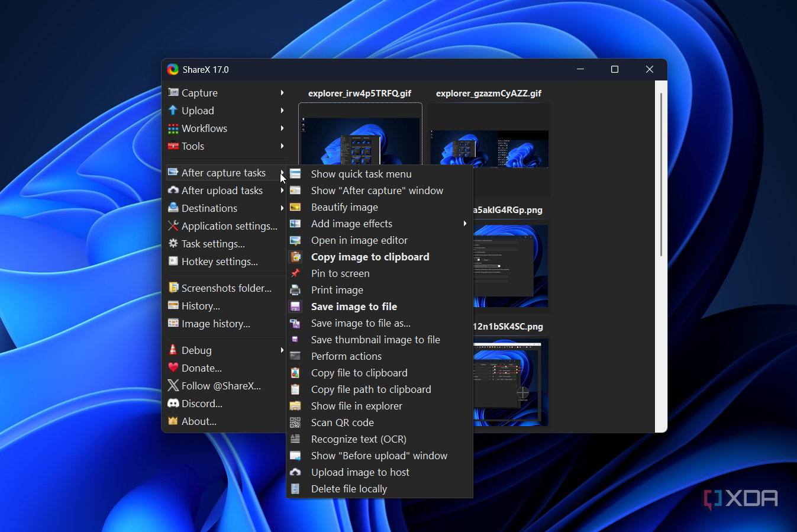Screen dimensions: 797x532
Task: Click the Scan QR code icon
Action: point(295,423)
